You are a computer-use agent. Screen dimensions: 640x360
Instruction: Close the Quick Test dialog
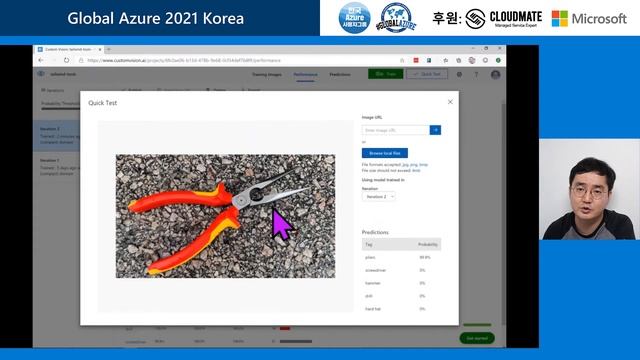coord(450,102)
